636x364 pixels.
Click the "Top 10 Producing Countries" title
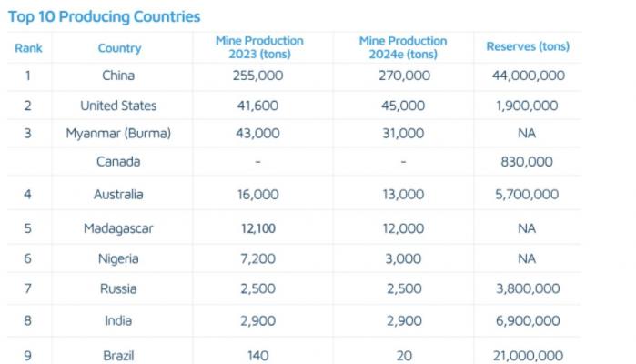click(x=105, y=17)
